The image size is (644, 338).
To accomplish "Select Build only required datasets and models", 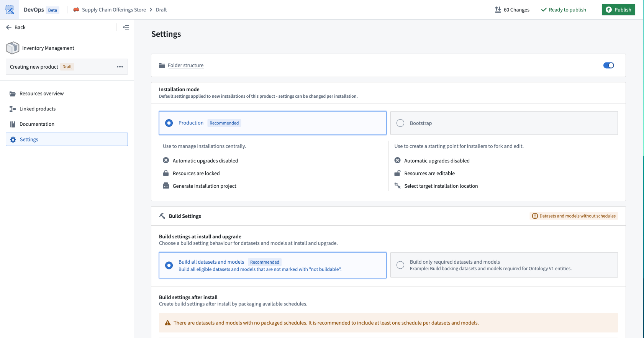I will (x=400, y=265).
